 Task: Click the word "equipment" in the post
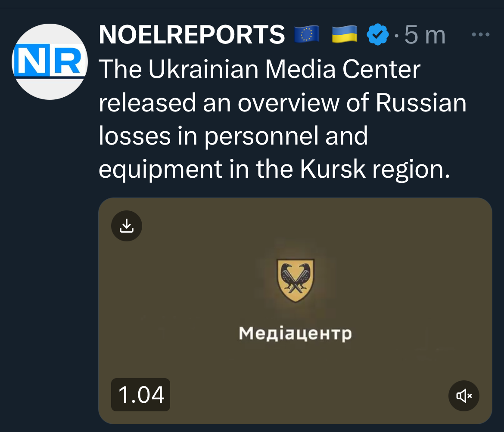pos(160,170)
